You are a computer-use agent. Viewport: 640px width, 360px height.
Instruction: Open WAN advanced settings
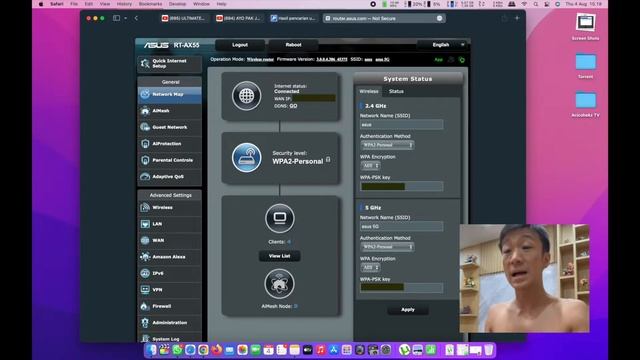(x=169, y=240)
